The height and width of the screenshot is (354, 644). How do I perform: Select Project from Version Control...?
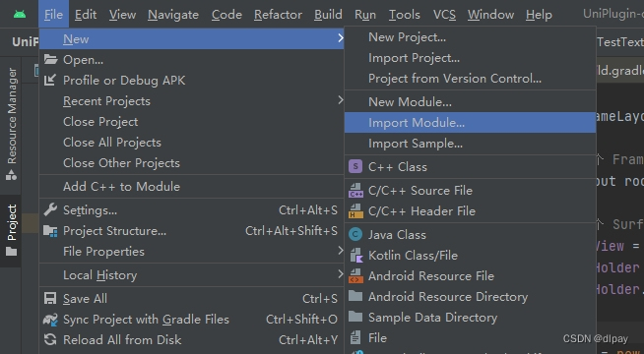tap(470, 79)
